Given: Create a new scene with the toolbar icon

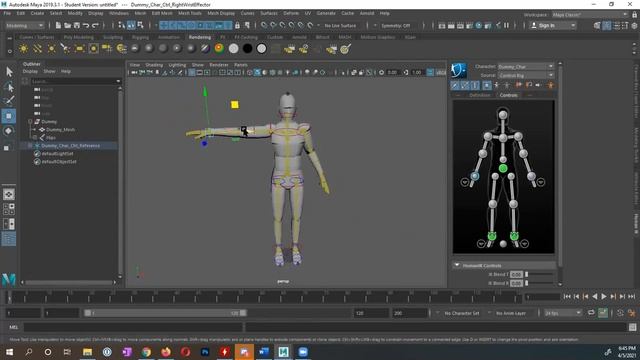Looking at the screenshot, I should 58,25.
